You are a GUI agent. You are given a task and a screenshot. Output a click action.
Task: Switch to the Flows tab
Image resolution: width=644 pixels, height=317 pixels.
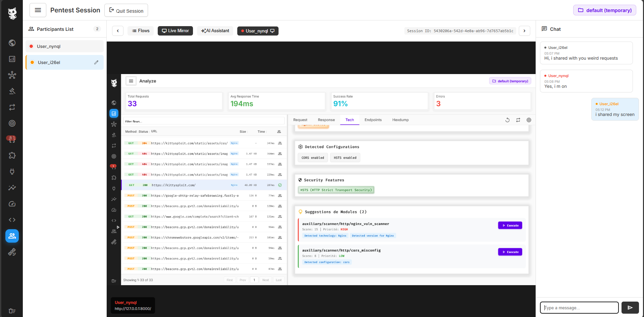tap(141, 31)
